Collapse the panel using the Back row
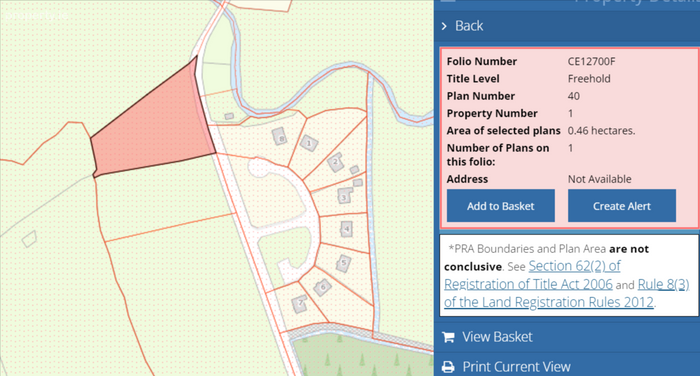This screenshot has width=700, height=376. (x=567, y=26)
